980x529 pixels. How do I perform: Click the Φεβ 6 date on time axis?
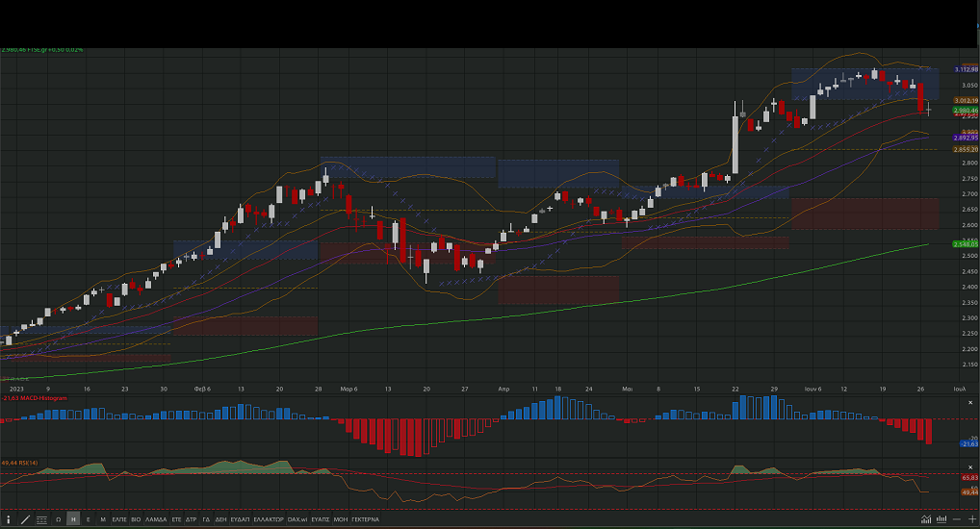tap(202, 389)
